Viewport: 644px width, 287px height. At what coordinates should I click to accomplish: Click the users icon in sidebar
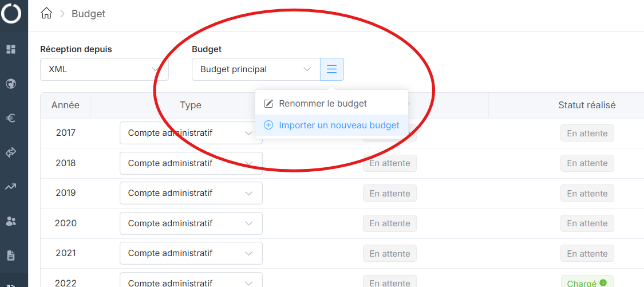coord(10,221)
